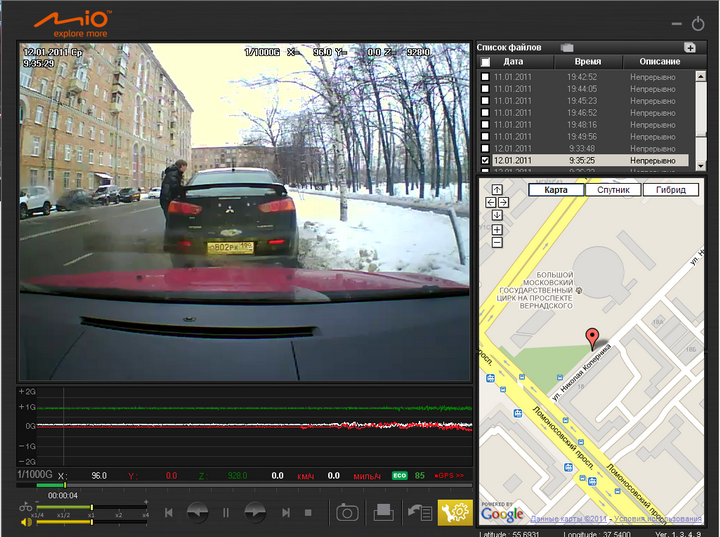Take a snapshot with the camera icon
The image size is (720, 537).
tap(347, 513)
